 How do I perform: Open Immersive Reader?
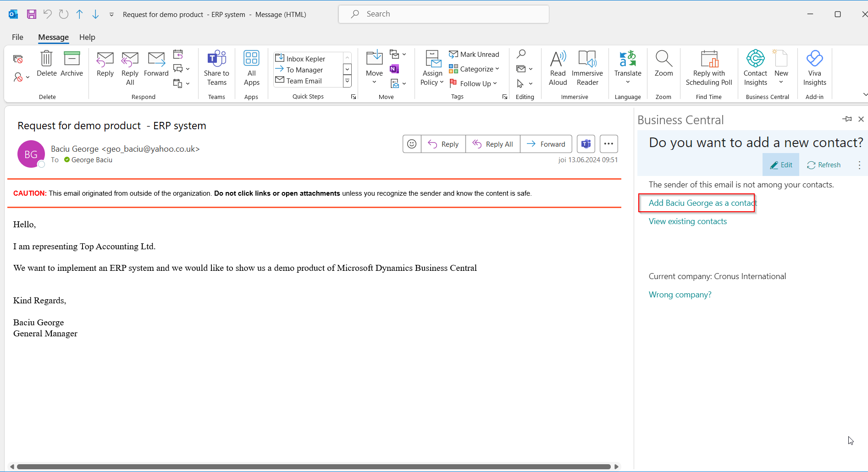[x=587, y=69]
